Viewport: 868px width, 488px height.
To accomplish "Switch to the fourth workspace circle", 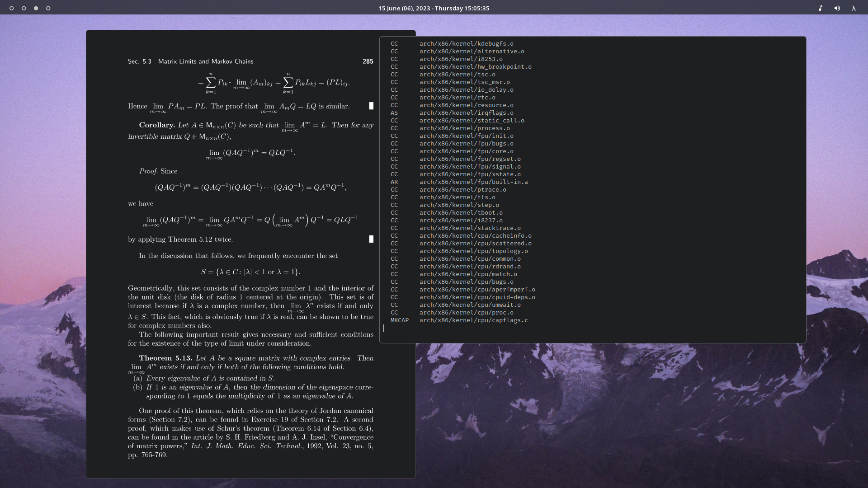I will click(48, 8).
